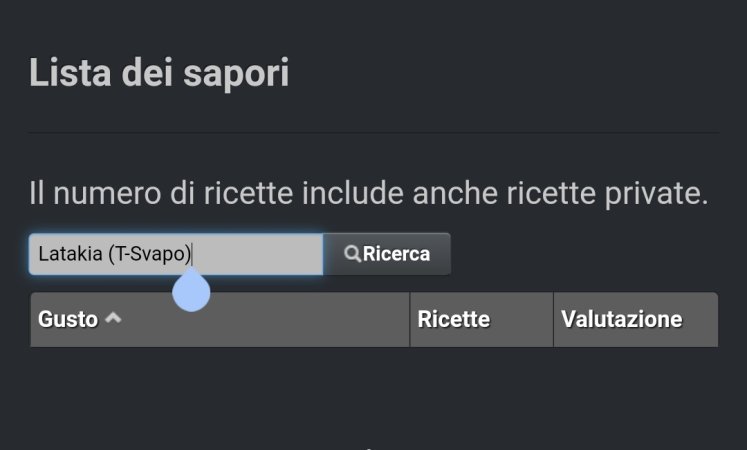The height and width of the screenshot is (450, 747).
Task: Click empty space inside the search field
Action: point(257,254)
